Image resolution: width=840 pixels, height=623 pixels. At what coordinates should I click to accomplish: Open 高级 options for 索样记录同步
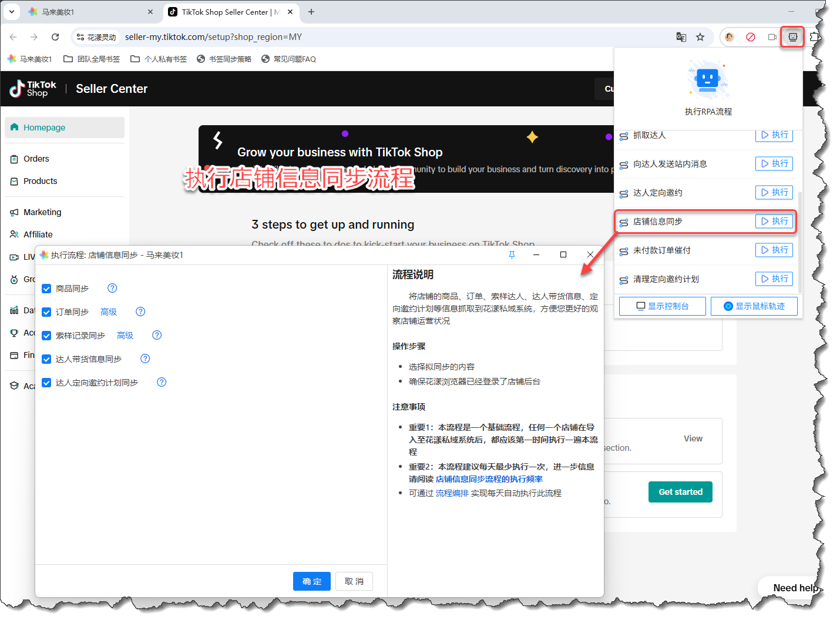[125, 336]
